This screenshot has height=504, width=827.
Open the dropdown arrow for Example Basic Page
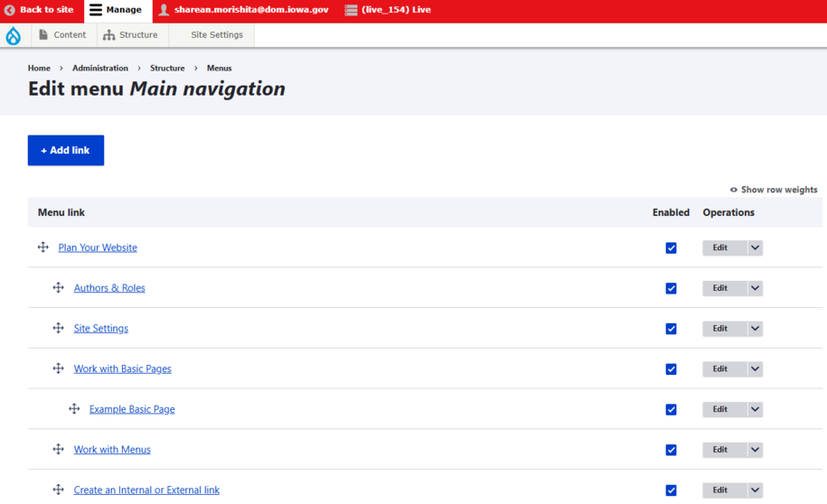755,409
